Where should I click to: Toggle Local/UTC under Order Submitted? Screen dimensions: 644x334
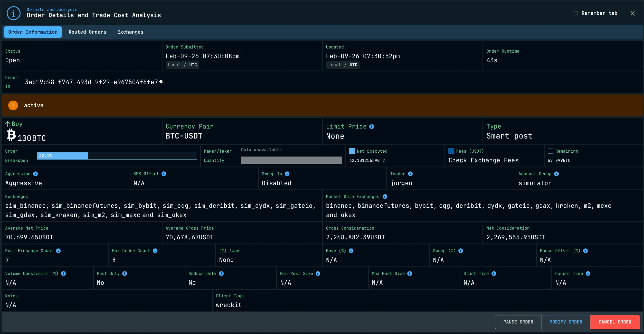point(182,65)
